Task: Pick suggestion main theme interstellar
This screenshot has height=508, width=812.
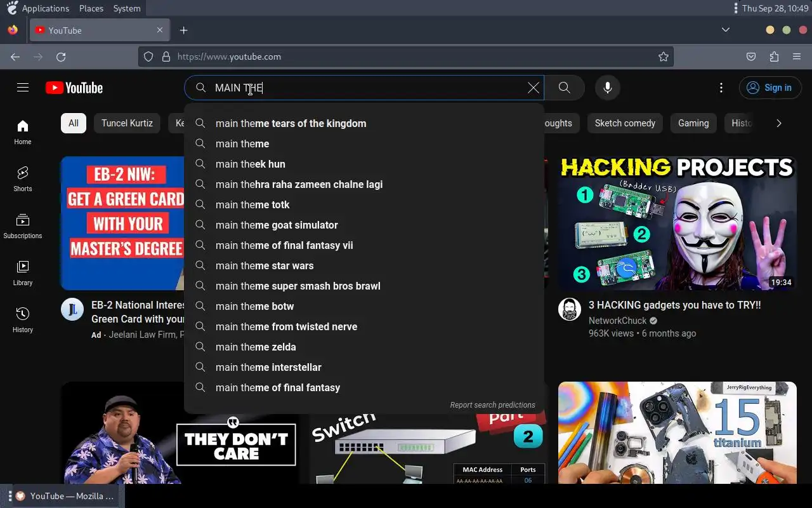Action: (x=364, y=367)
